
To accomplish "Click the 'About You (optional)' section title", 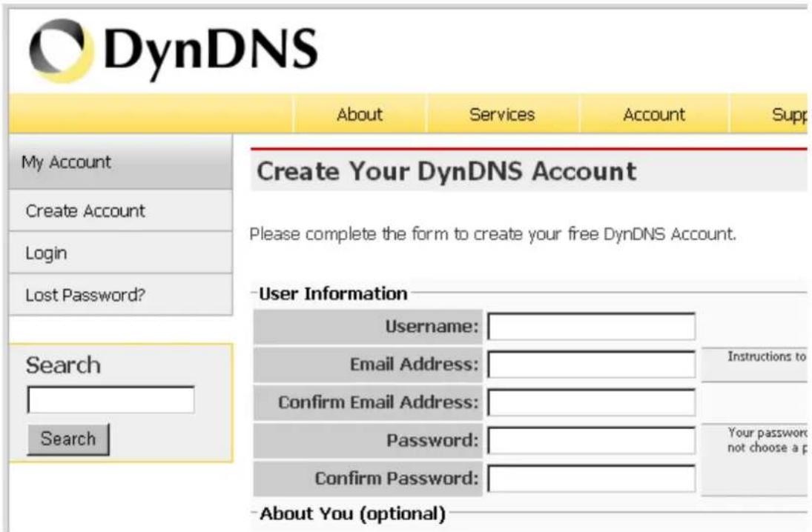I will 353,513.
